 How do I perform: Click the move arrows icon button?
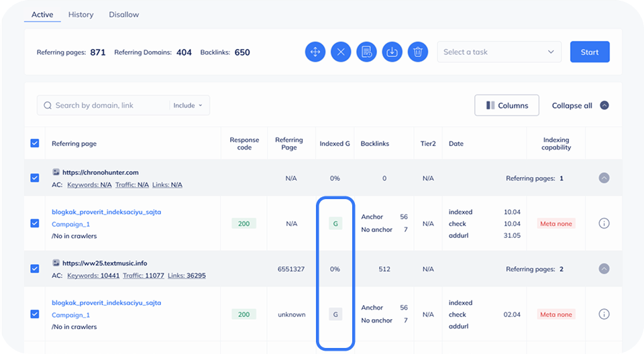[315, 52]
